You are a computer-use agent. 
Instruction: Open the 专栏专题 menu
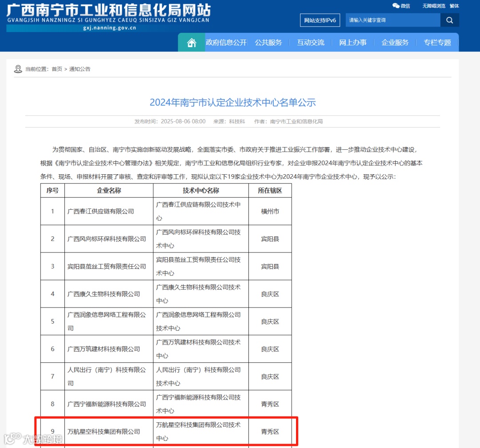point(437,42)
